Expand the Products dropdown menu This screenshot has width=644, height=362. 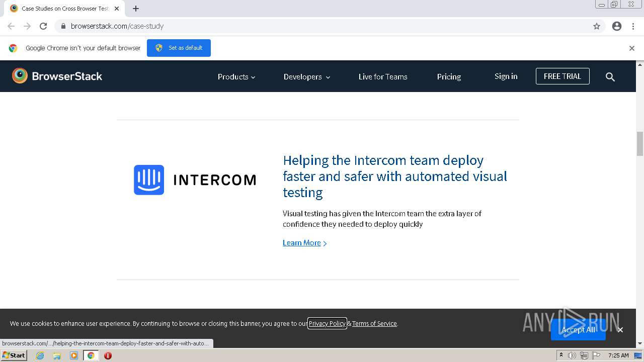pyautogui.click(x=236, y=77)
